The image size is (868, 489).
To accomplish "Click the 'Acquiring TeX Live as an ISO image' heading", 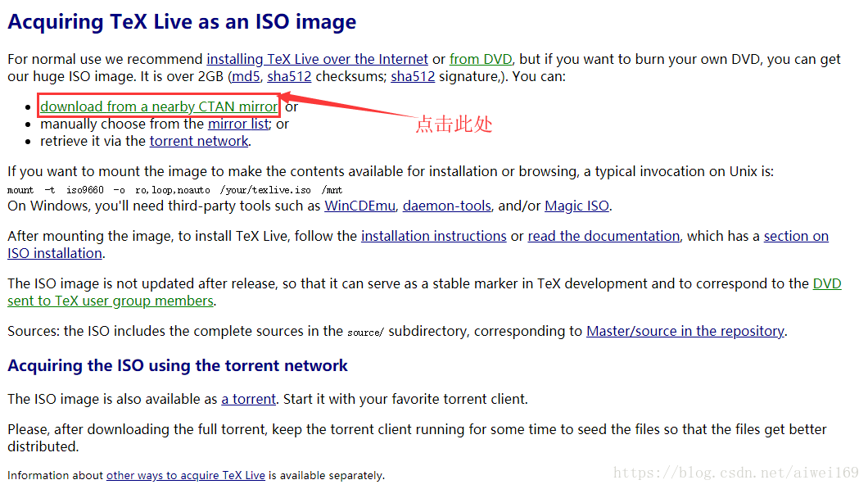I will coord(182,22).
